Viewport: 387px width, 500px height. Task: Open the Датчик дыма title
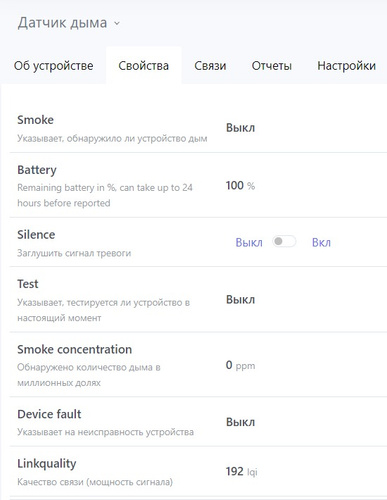[62, 23]
